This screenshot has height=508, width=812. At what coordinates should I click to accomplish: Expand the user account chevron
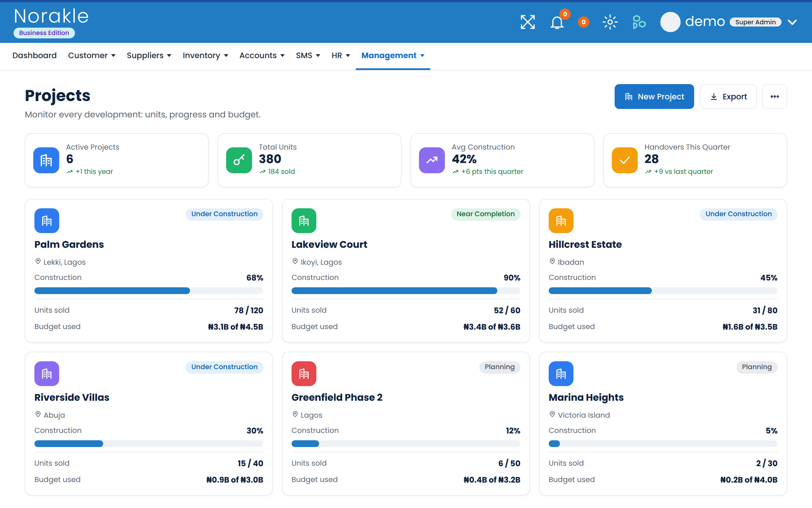(x=792, y=22)
